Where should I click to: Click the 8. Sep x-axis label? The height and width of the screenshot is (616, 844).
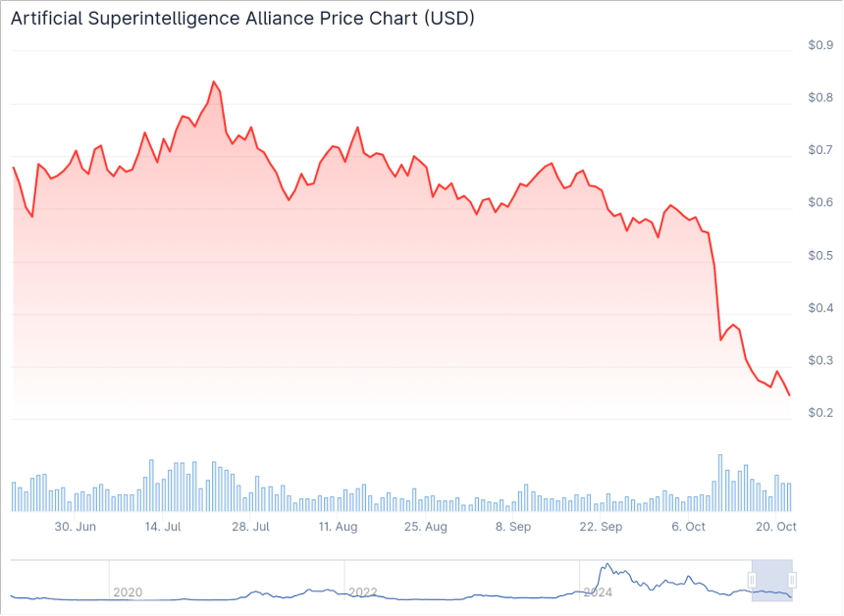pyautogui.click(x=513, y=527)
